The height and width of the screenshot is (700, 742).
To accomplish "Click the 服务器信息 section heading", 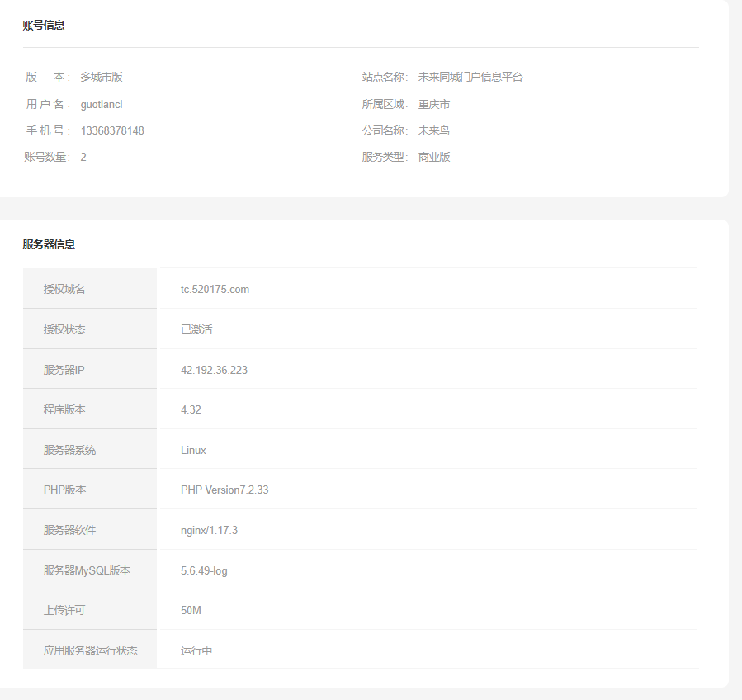I will [49, 244].
